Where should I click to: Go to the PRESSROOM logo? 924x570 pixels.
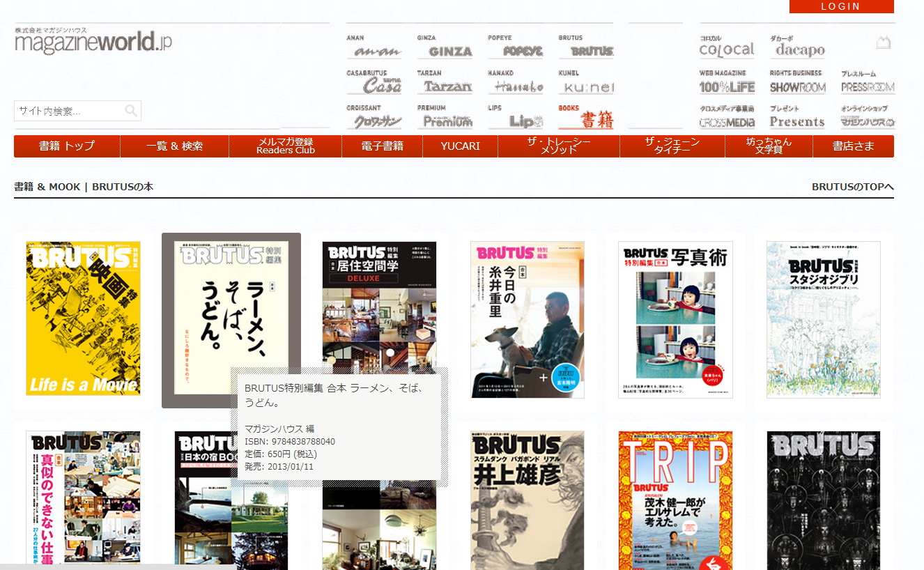point(868,82)
